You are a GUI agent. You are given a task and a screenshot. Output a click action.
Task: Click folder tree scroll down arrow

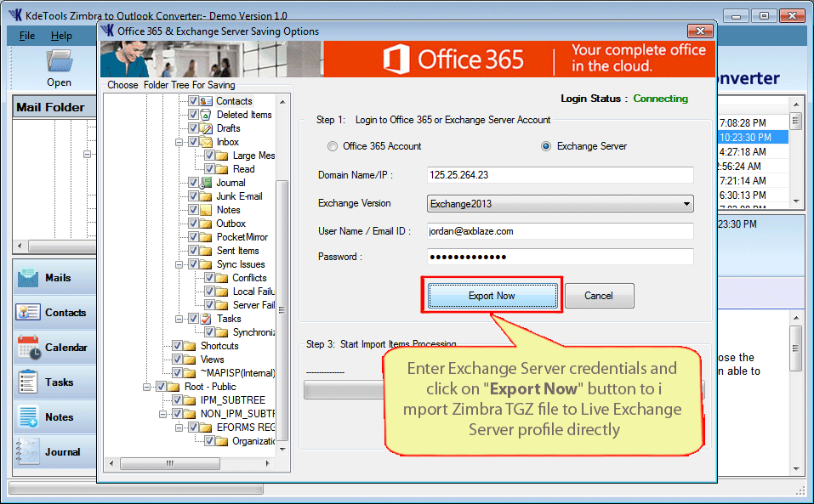(282, 449)
